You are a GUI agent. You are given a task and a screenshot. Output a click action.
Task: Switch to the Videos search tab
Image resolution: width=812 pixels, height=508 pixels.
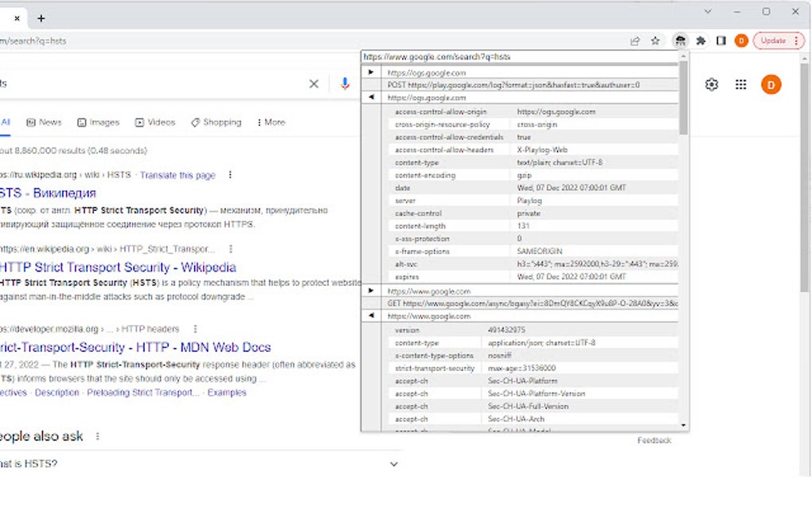(x=155, y=122)
